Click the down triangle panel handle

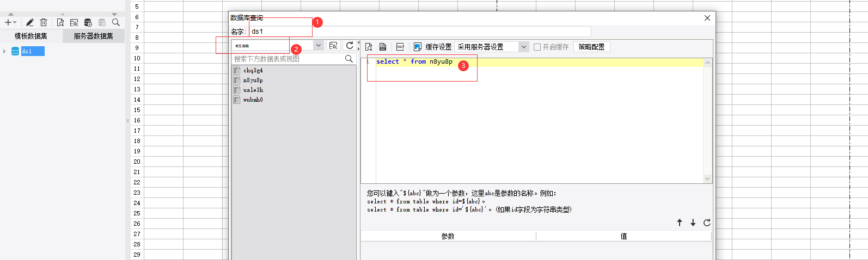[x=114, y=14]
